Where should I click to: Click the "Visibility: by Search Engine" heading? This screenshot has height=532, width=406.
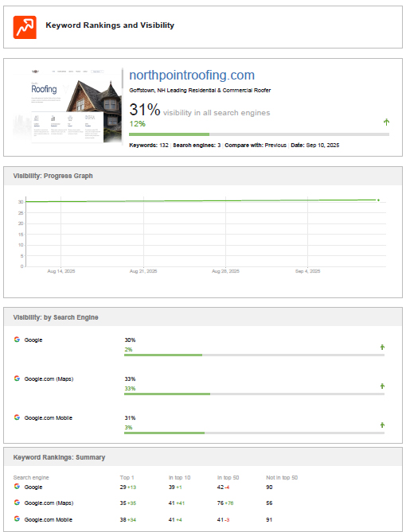coord(56,317)
